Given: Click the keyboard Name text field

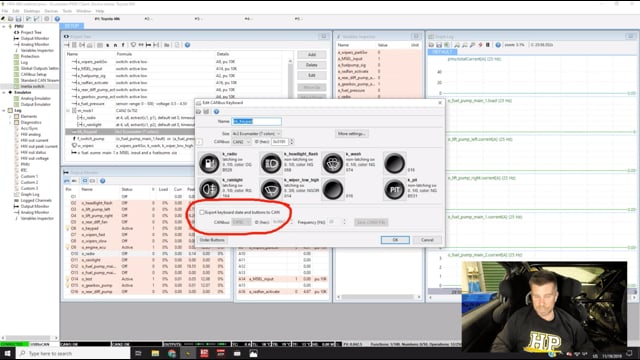Looking at the screenshot, I should tap(256, 121).
